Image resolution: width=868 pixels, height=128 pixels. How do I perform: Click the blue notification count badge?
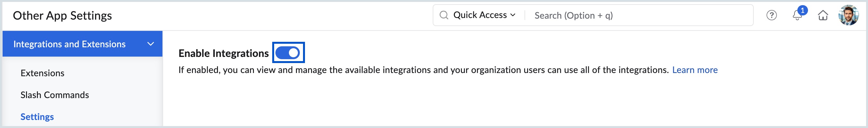(x=802, y=11)
